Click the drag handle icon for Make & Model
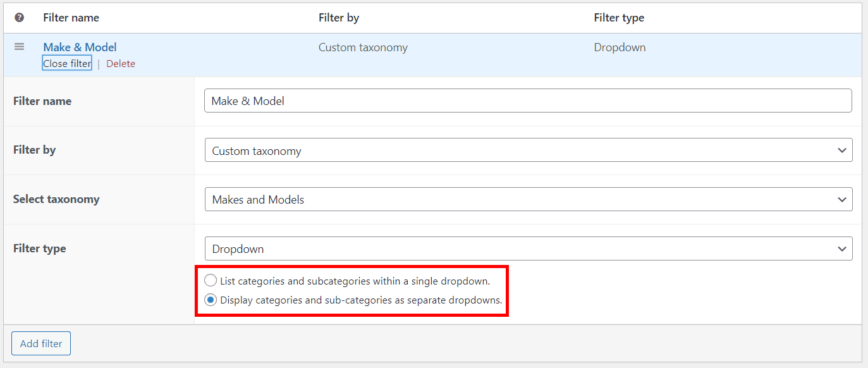Viewport: 868px width, 368px height. tap(19, 47)
